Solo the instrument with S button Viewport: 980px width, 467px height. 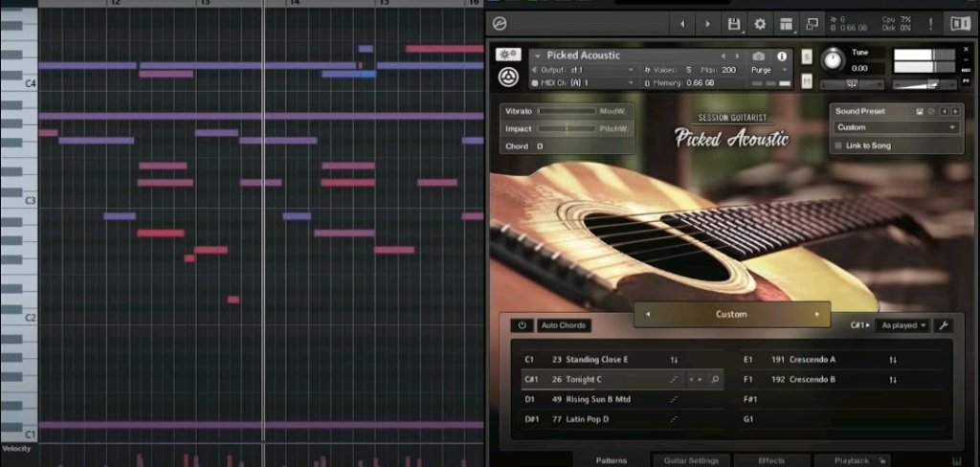[x=807, y=56]
